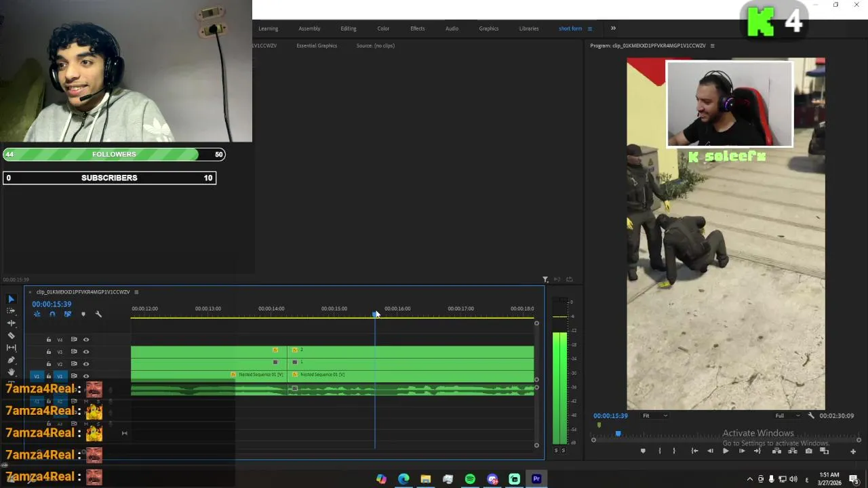Go to In point
The image size is (868, 488).
[694, 451]
